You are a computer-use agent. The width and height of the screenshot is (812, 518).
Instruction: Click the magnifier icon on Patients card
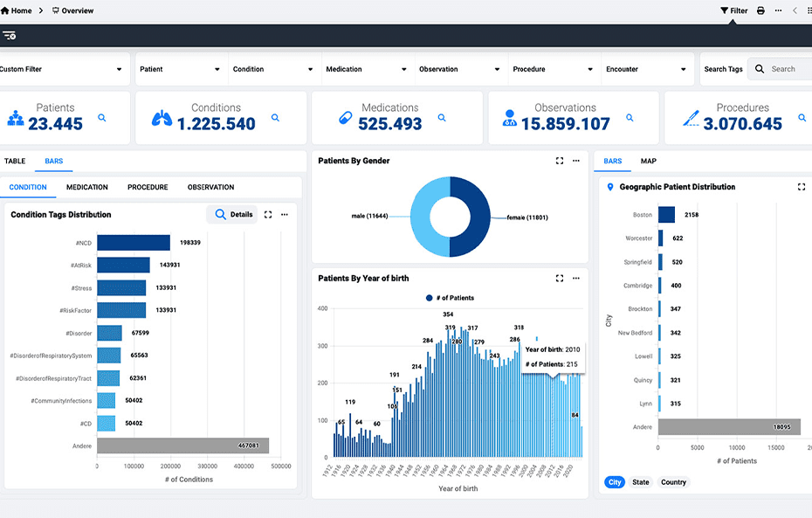(x=102, y=117)
